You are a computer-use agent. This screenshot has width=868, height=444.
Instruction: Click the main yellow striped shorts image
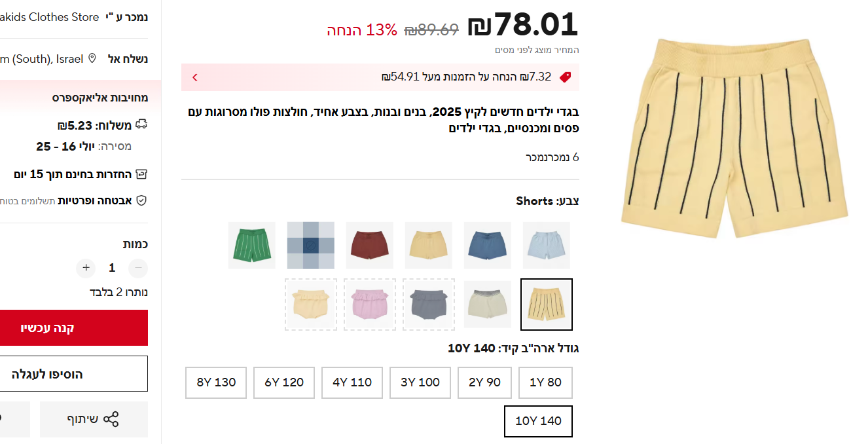coord(734,138)
